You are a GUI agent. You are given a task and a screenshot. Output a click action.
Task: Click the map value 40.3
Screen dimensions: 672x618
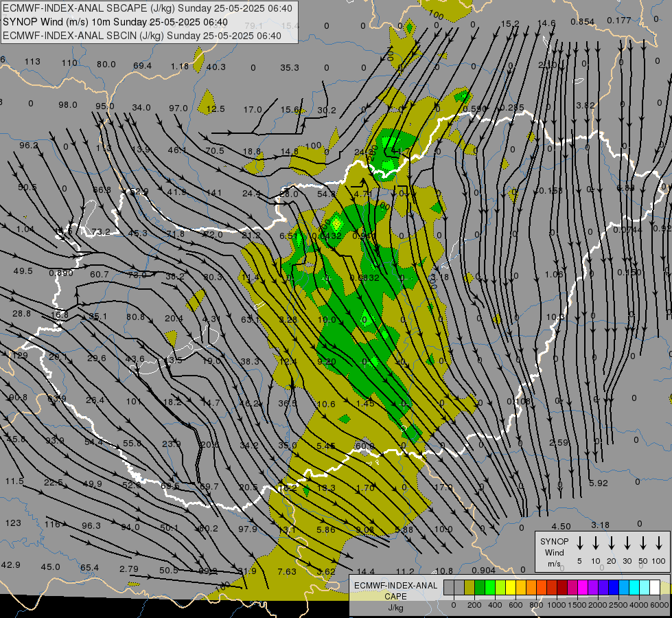216,67
